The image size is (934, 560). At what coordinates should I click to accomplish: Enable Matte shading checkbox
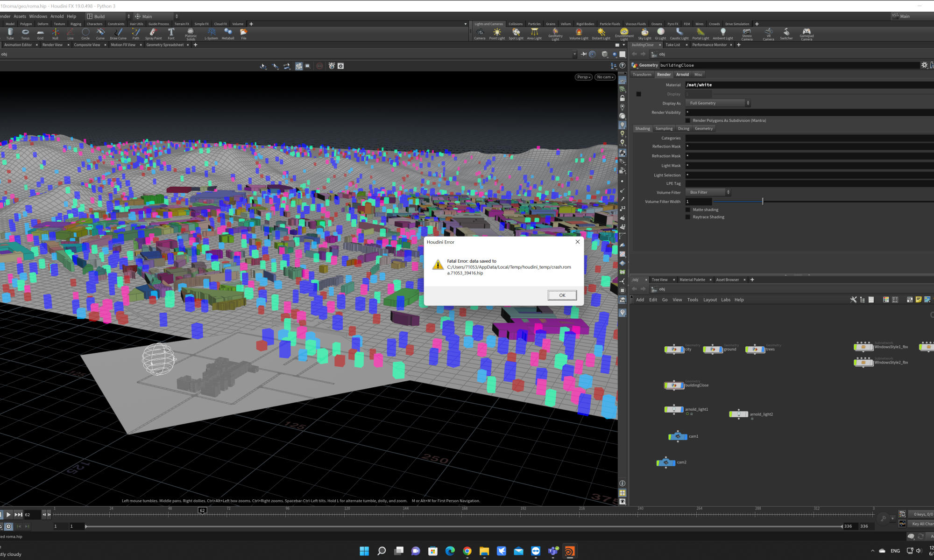click(x=688, y=210)
